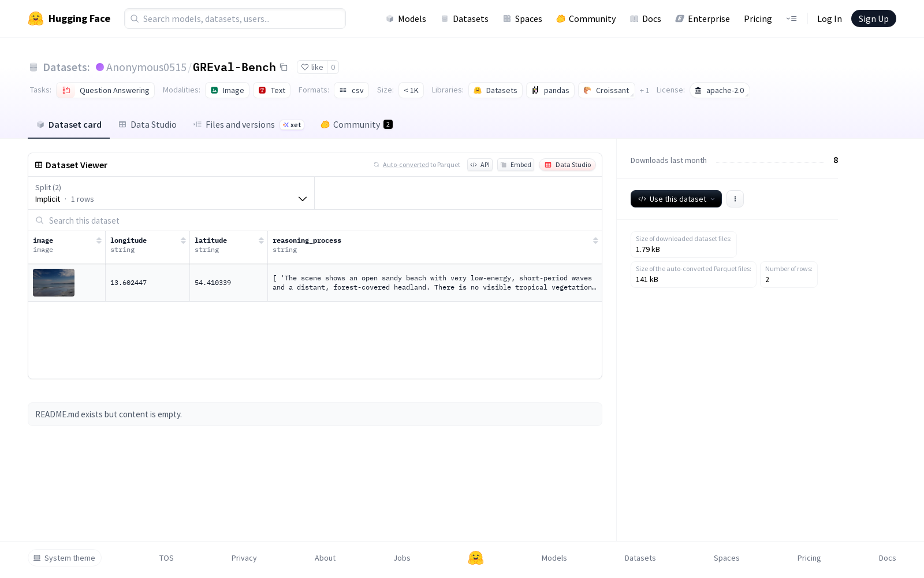Image resolution: width=924 pixels, height=578 pixels.
Task: Click the Anonymous0515 purple avatar icon
Action: point(100,67)
